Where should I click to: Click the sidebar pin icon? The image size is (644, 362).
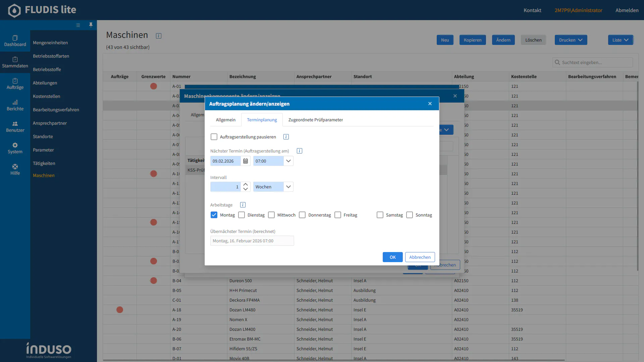(x=91, y=25)
